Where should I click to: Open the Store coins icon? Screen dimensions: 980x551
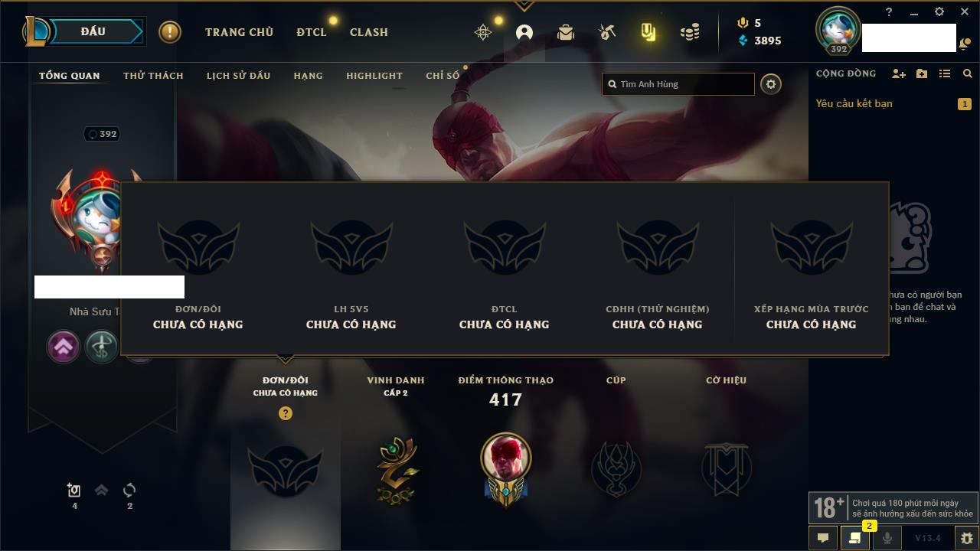690,32
